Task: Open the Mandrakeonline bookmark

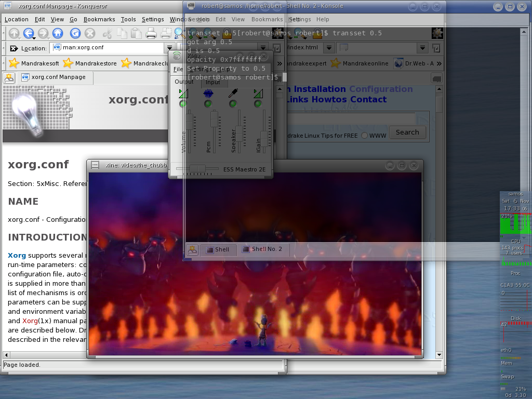Action: click(x=360, y=63)
